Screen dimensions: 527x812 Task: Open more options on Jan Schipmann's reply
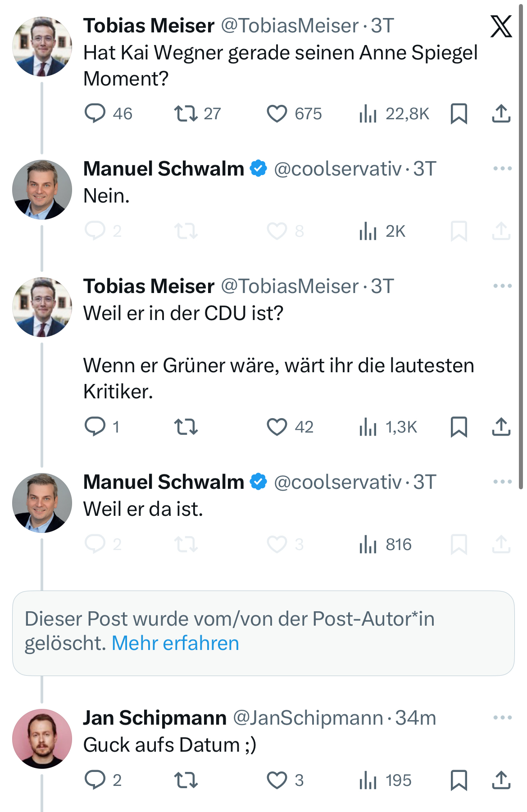[x=502, y=717]
